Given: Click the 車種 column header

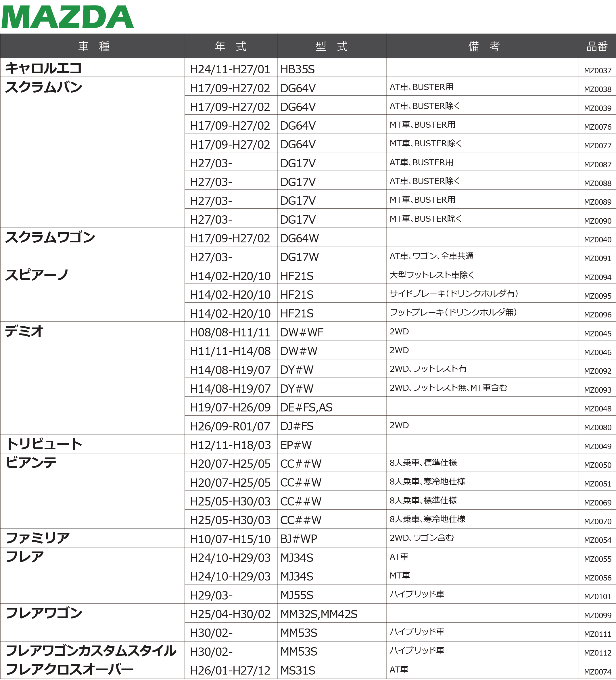Looking at the screenshot, I should 93,46.
